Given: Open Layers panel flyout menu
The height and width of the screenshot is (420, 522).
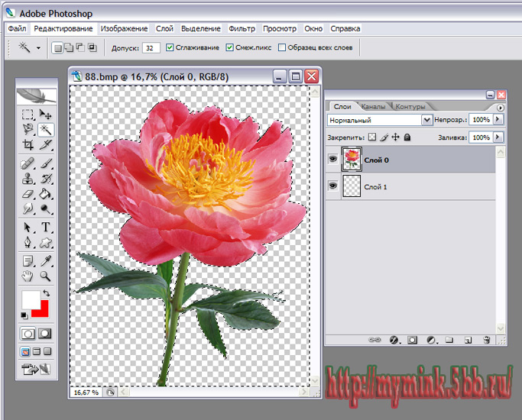Looking at the screenshot, I should [x=500, y=108].
